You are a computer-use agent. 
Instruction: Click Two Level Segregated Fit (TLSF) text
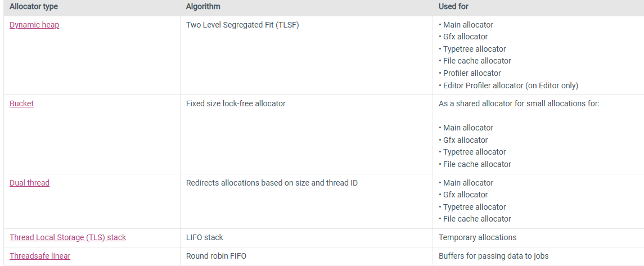(x=242, y=25)
